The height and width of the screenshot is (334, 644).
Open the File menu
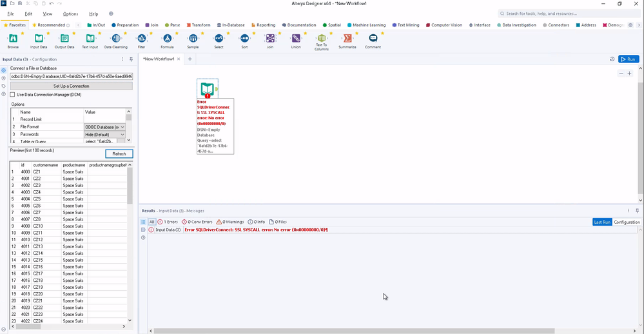pos(11,14)
